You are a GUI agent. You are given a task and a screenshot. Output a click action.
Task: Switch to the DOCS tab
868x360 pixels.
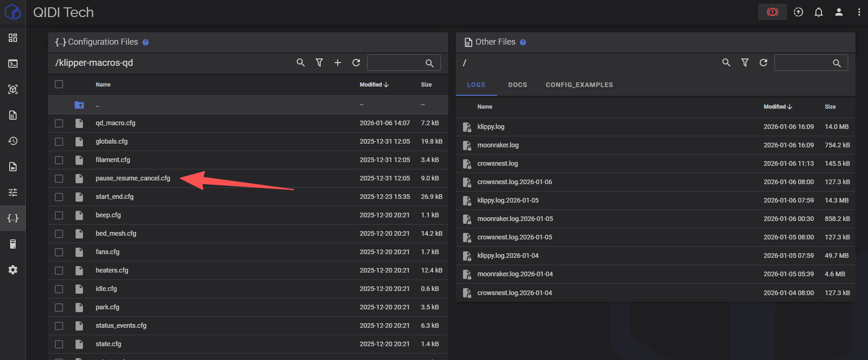[517, 85]
